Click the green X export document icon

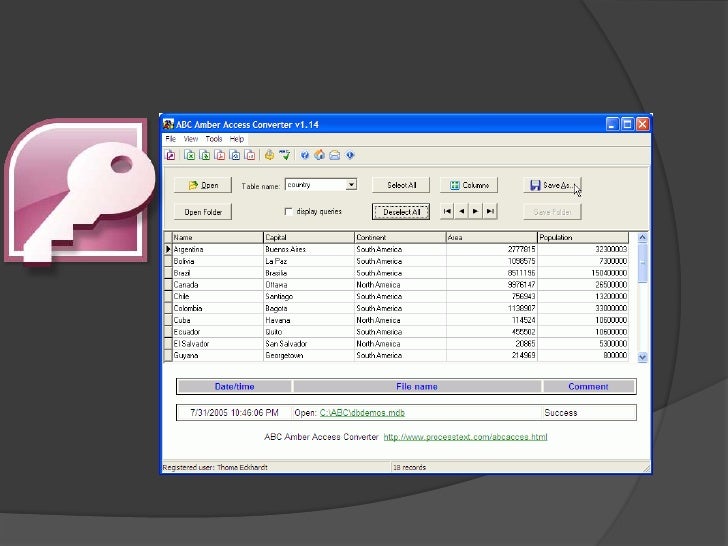[x=190, y=155]
